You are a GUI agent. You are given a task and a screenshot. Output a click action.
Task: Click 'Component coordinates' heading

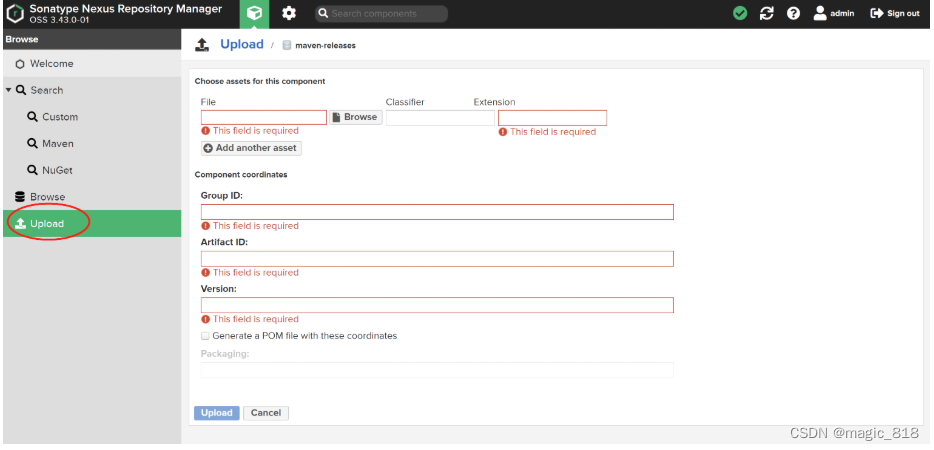pyautogui.click(x=241, y=175)
